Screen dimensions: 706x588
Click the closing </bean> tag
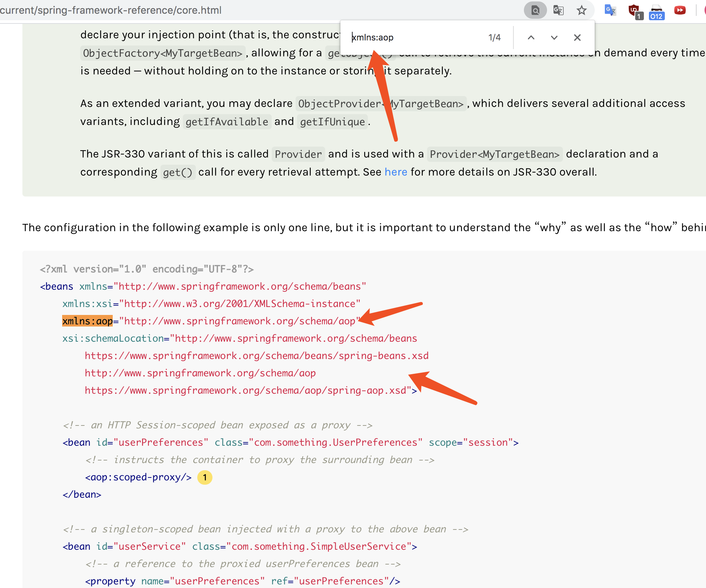(82, 494)
